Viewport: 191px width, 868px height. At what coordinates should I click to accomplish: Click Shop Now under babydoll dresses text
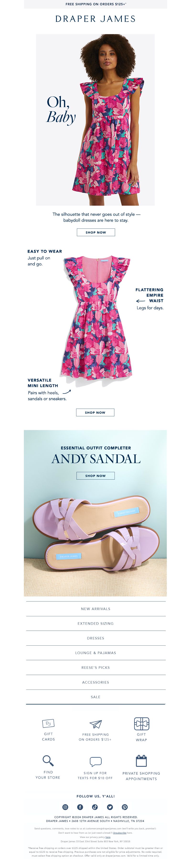tap(96, 232)
